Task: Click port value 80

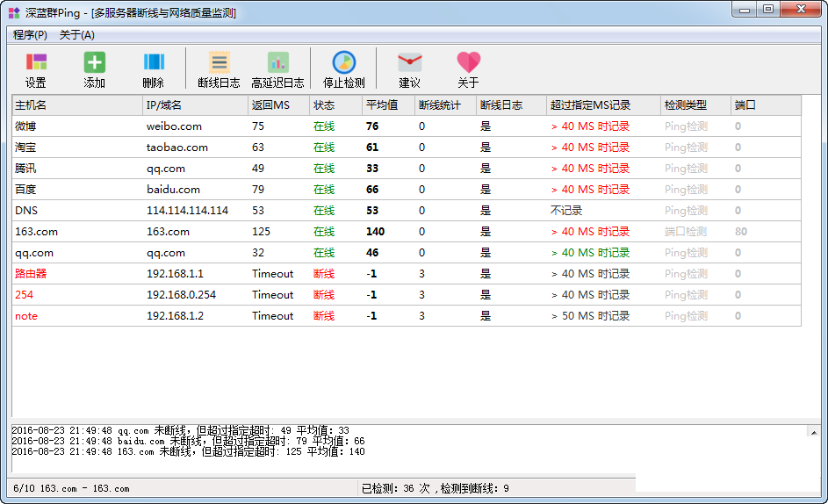Action: pyautogui.click(x=741, y=232)
